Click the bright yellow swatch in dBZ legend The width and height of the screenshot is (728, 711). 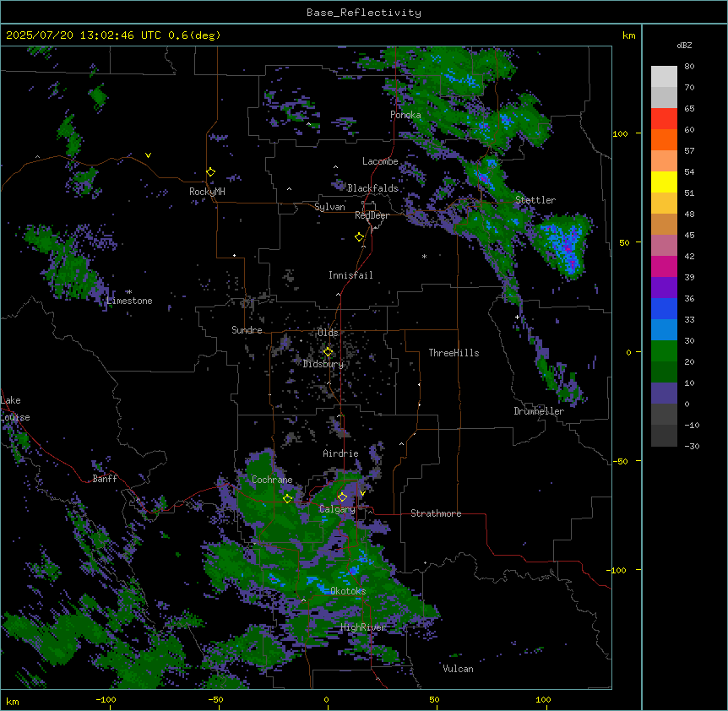pos(664,182)
